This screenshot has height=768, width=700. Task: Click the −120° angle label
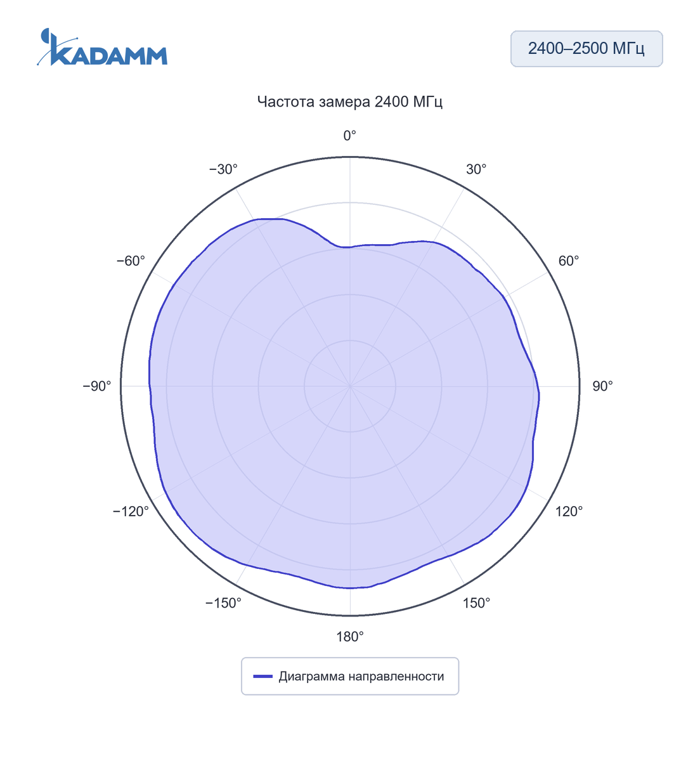coord(131,511)
